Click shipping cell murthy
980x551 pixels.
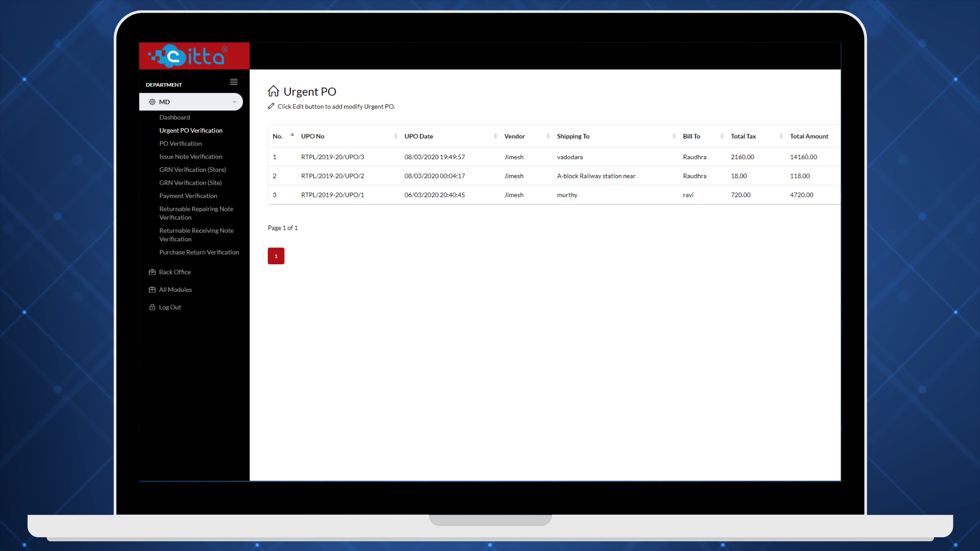pos(567,195)
